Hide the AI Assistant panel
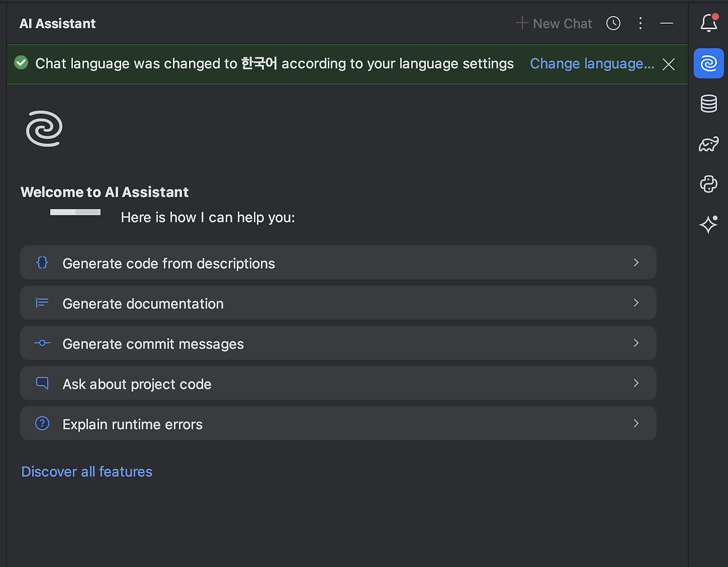The width and height of the screenshot is (728, 567). (667, 23)
